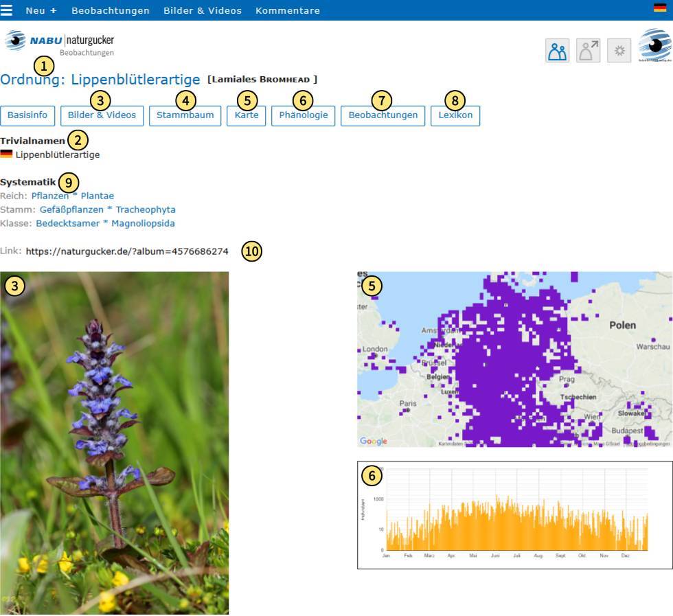Screen dimensions: 673x616
Task: Switch to the Phänologie tab
Action: tap(304, 115)
